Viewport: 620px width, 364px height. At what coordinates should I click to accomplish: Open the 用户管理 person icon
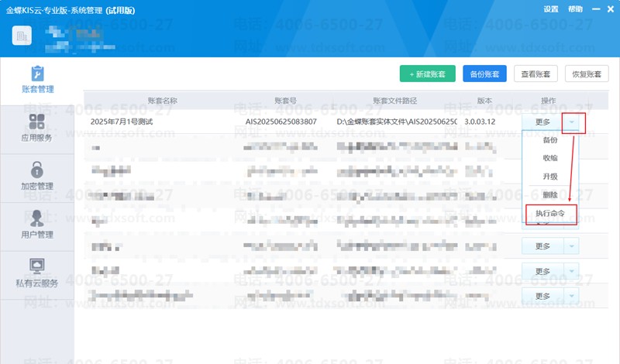point(36,218)
